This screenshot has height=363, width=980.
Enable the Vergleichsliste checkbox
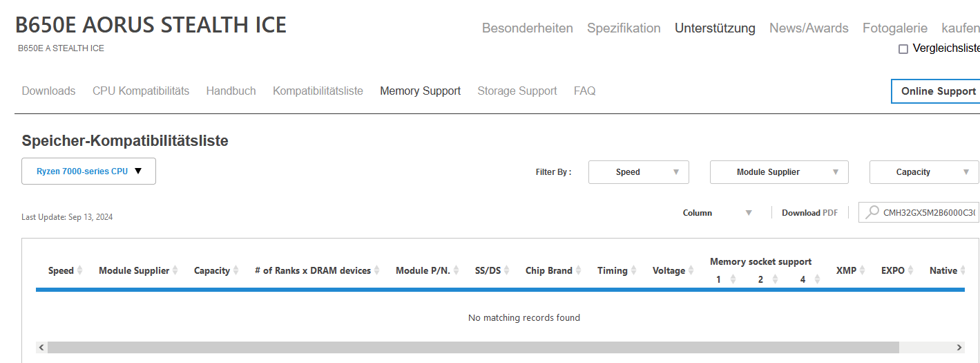(903, 49)
